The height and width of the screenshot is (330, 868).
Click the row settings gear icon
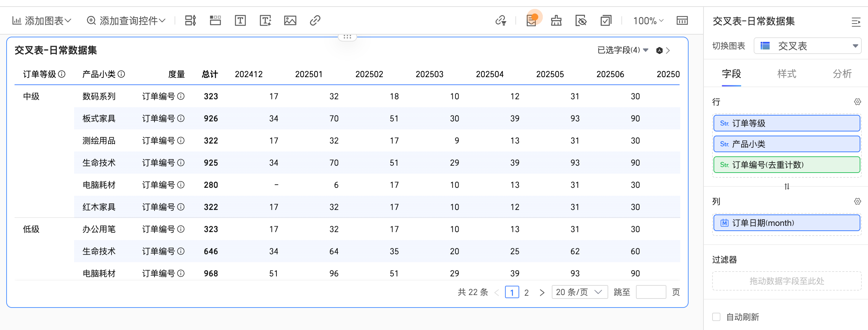pyautogui.click(x=857, y=102)
